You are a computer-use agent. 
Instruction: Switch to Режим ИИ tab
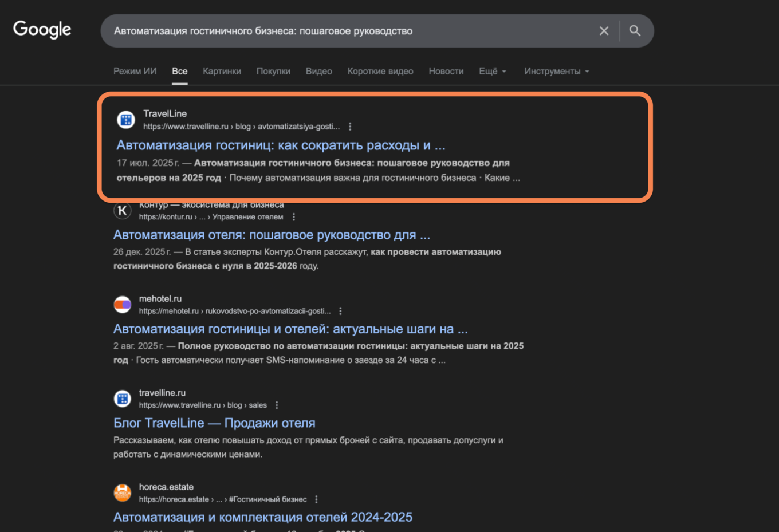click(135, 71)
